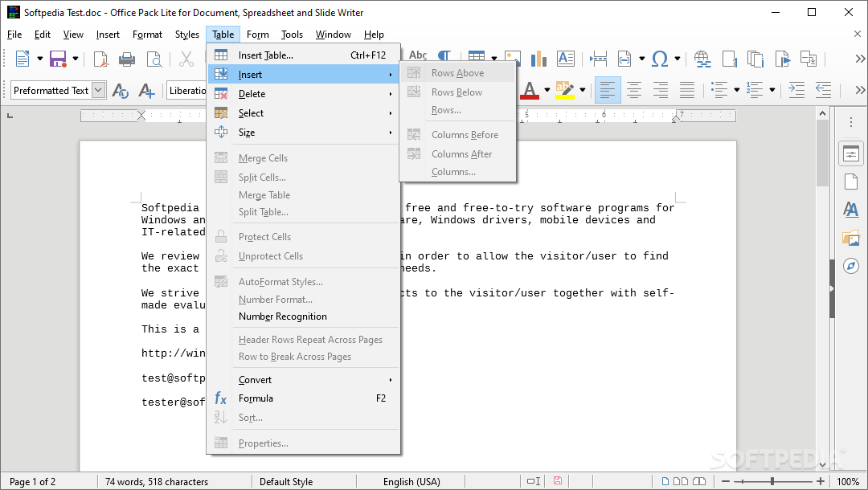Viewport: 868px width, 490px height.
Task: Click 100% zoom level in status bar
Action: [x=848, y=482]
